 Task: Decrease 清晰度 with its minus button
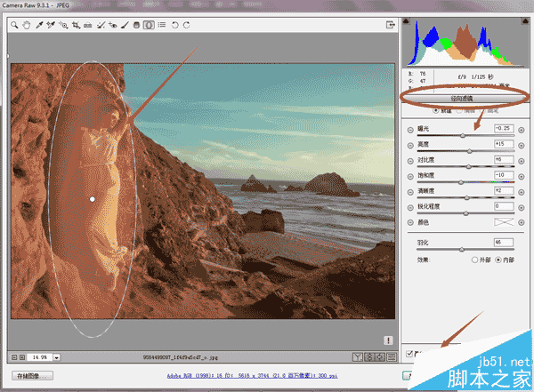[x=410, y=192]
